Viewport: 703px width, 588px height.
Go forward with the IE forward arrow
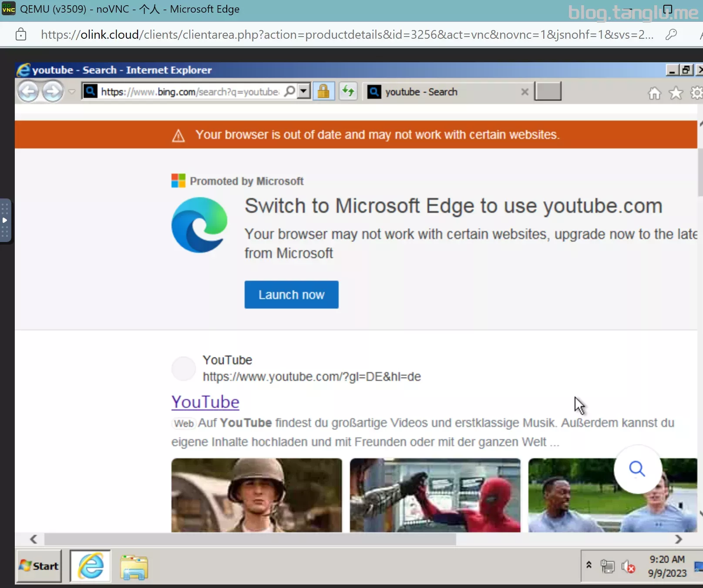pos(53,91)
